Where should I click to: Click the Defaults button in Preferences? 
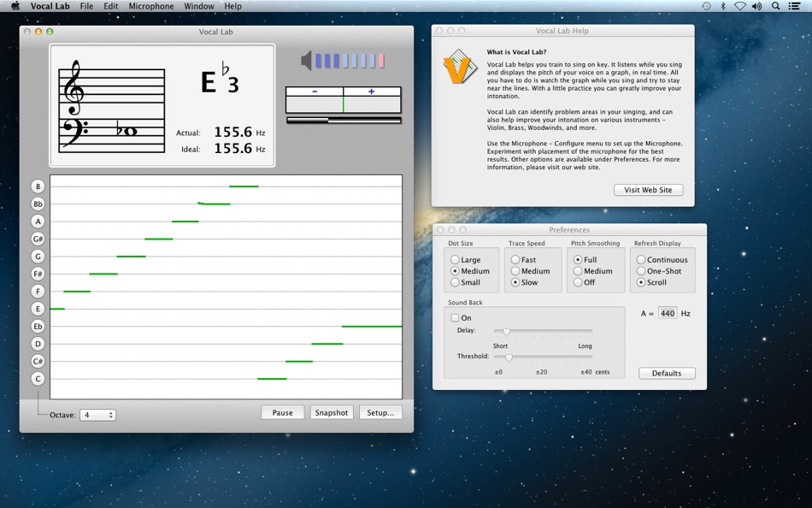[x=667, y=373]
